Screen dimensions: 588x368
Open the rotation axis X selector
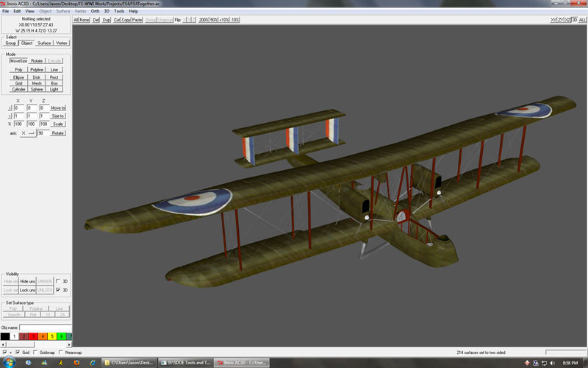(28, 133)
